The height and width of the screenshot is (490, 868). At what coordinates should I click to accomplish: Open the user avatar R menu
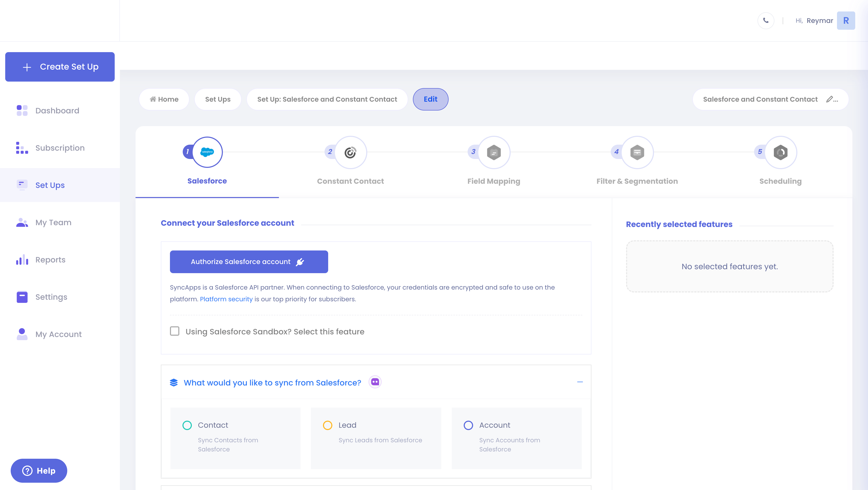point(846,21)
